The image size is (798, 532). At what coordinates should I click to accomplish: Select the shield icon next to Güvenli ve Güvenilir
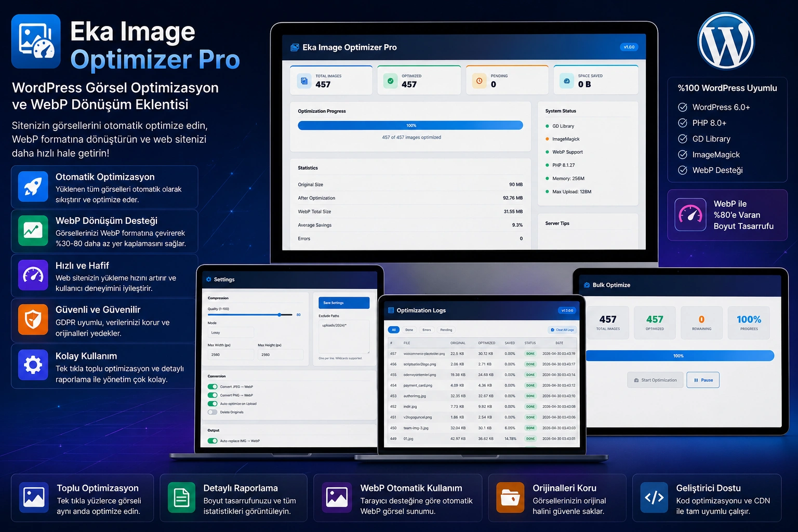coord(33,320)
